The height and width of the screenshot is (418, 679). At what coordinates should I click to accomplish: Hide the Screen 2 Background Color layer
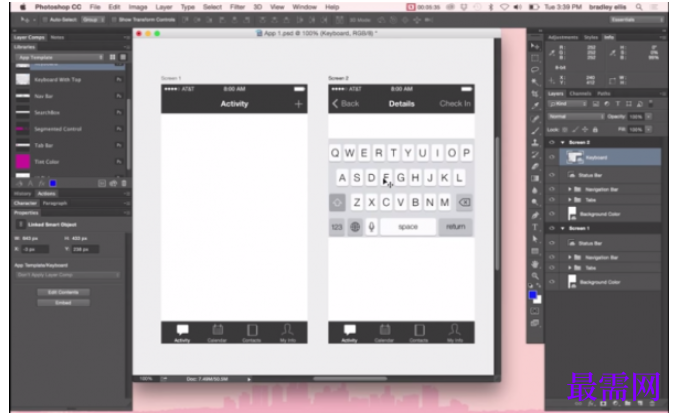click(552, 214)
